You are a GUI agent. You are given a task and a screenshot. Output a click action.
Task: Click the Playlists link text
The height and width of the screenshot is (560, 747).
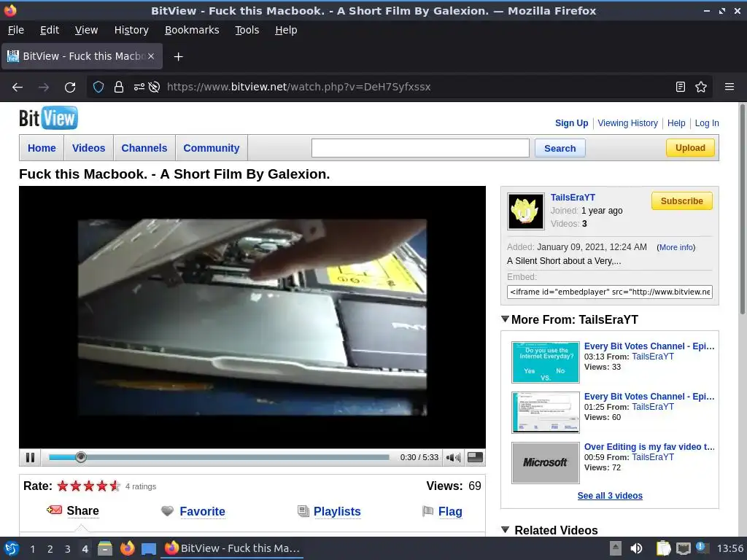pos(337,511)
